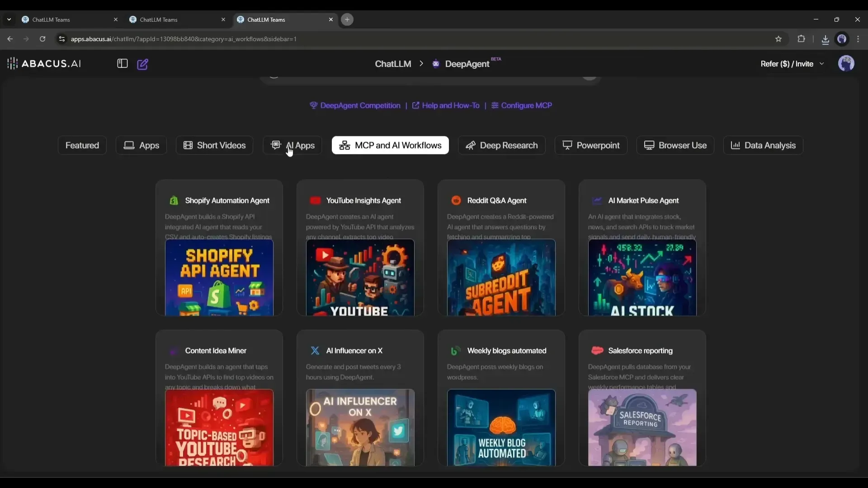The width and height of the screenshot is (868, 488).
Task: Switch to the second ChatLLM Teams browser tab
Action: tap(176, 19)
